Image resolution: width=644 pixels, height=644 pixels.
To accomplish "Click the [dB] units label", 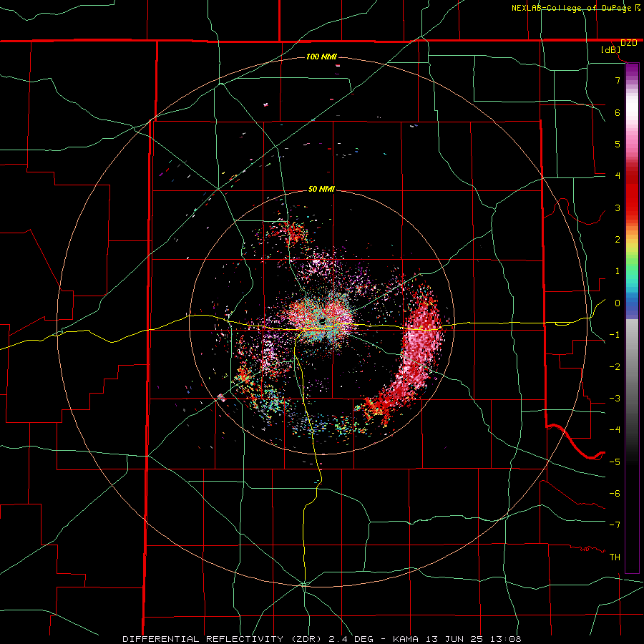I will [610, 50].
